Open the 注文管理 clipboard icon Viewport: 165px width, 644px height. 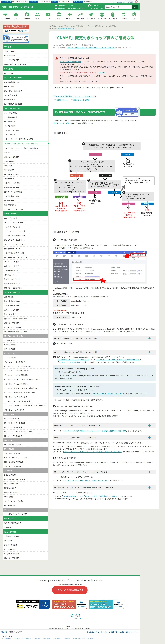27,16
